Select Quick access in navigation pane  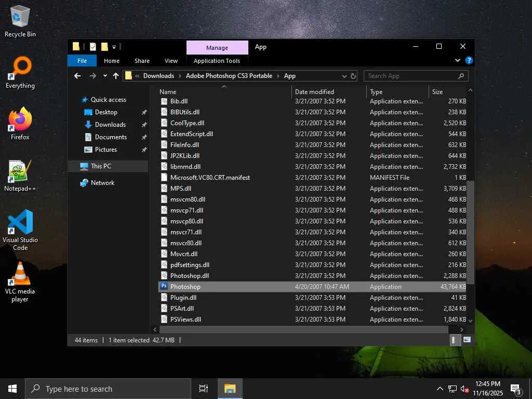(x=108, y=100)
